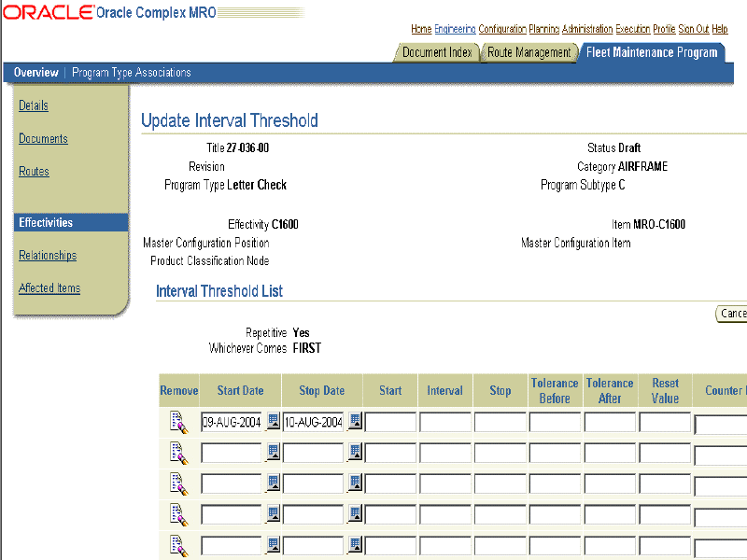Click Start Date column header
This screenshot has width=747, height=560.
pos(241,390)
